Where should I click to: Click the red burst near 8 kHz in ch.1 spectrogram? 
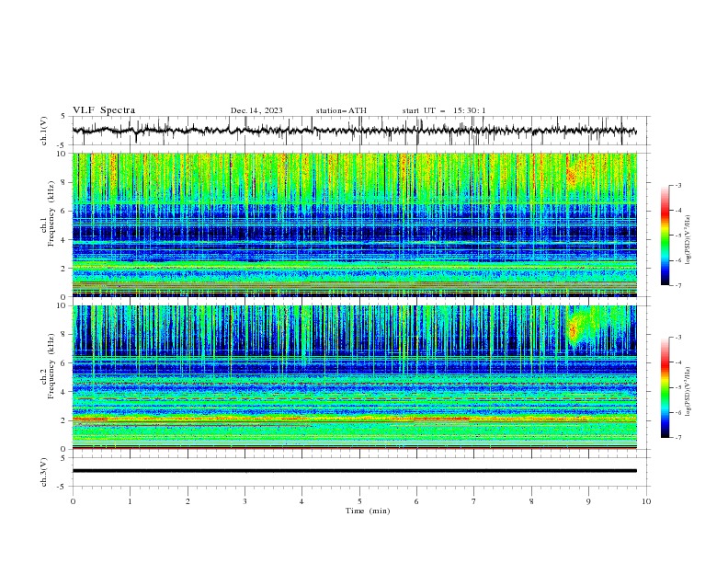(571, 177)
